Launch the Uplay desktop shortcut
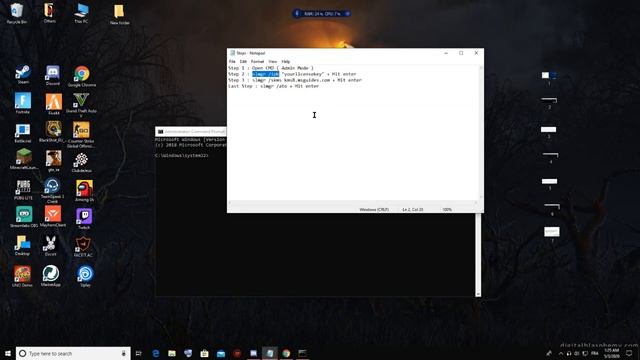 click(x=85, y=276)
